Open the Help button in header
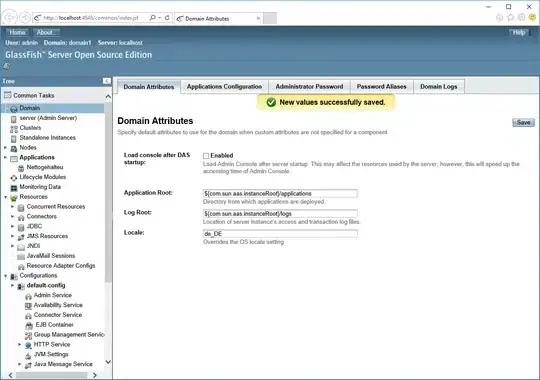Viewport: 540px width, 380px height. [519, 32]
